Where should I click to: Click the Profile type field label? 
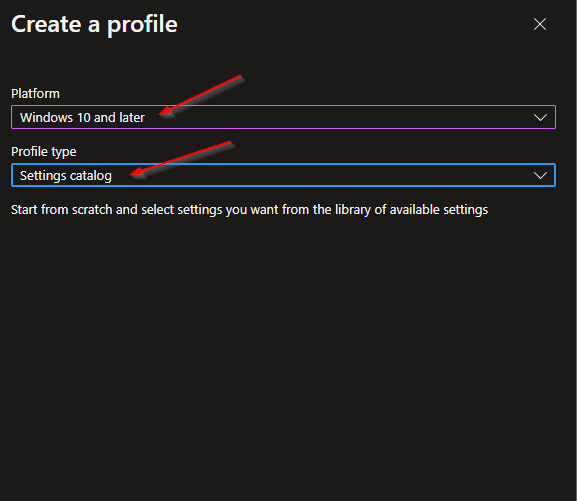[44, 152]
